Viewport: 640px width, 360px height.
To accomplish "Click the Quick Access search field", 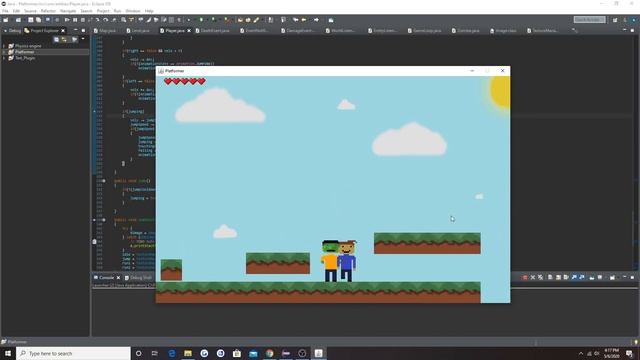I will tap(589, 20).
